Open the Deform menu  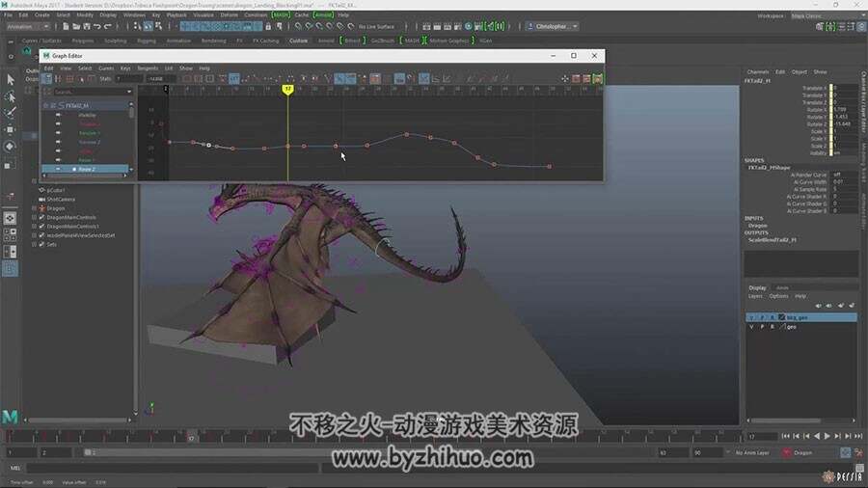tap(230, 14)
